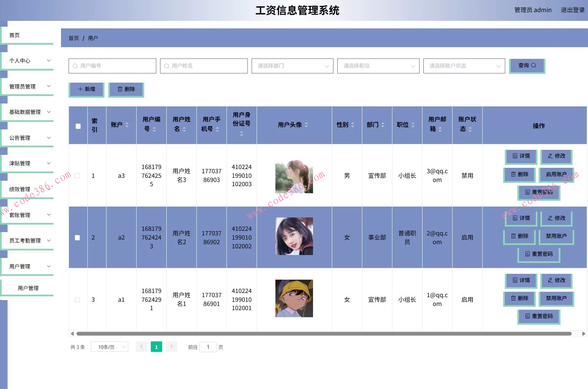Click 删除 for account a2

[519, 236]
